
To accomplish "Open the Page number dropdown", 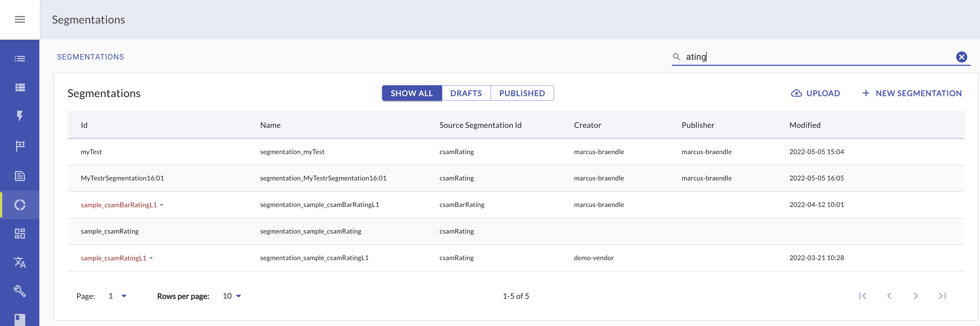I will click(118, 296).
